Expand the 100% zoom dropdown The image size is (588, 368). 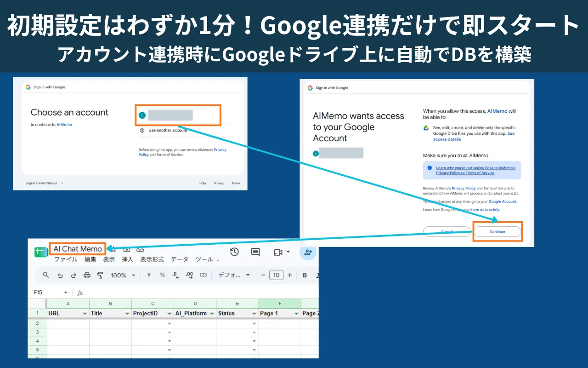pyautogui.click(x=134, y=275)
